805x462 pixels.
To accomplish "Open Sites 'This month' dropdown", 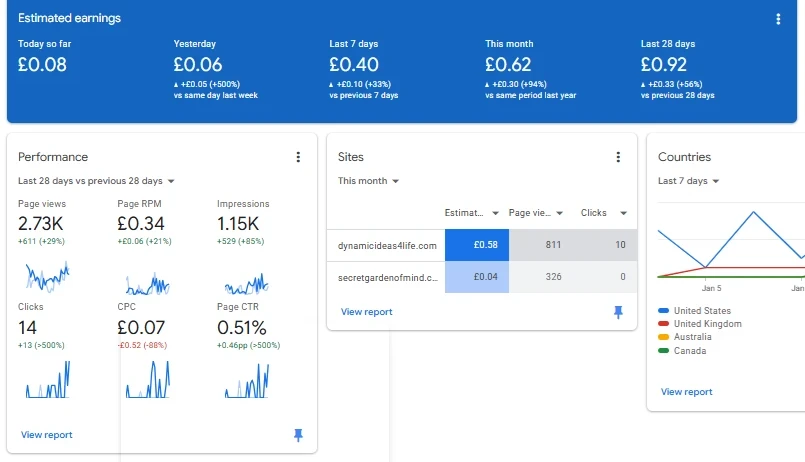I will pyautogui.click(x=368, y=181).
